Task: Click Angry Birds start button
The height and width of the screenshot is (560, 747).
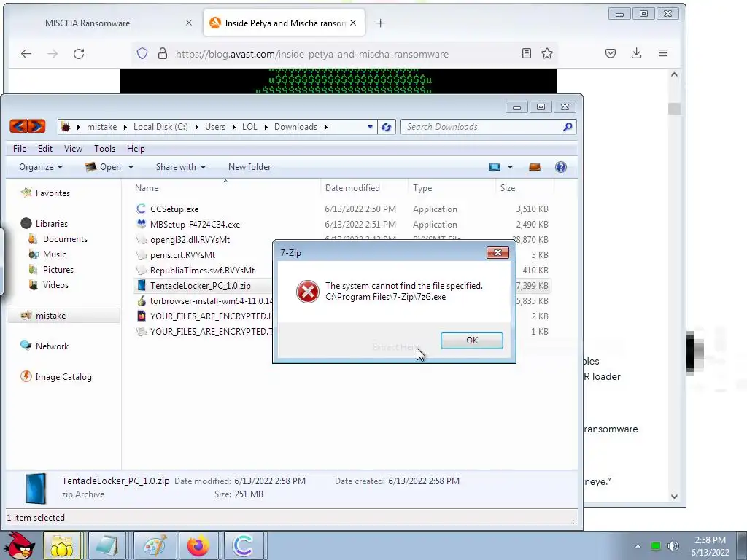Action: coord(19,545)
